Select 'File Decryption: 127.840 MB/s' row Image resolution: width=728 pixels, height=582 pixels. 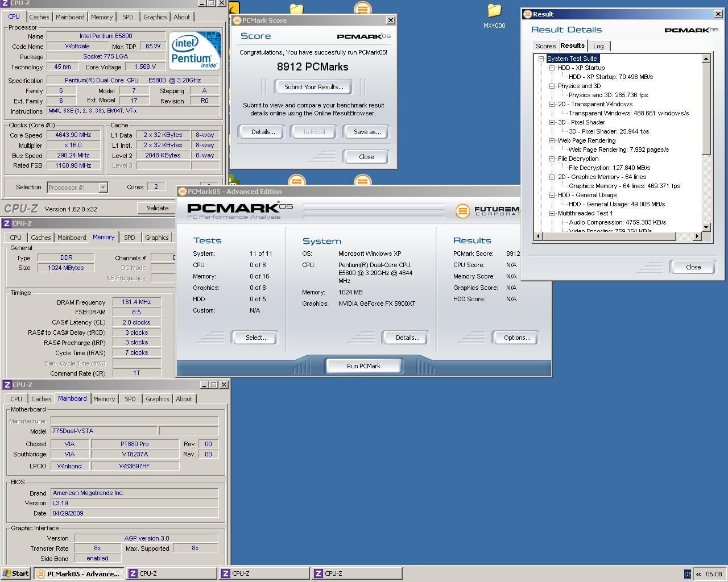(609, 168)
